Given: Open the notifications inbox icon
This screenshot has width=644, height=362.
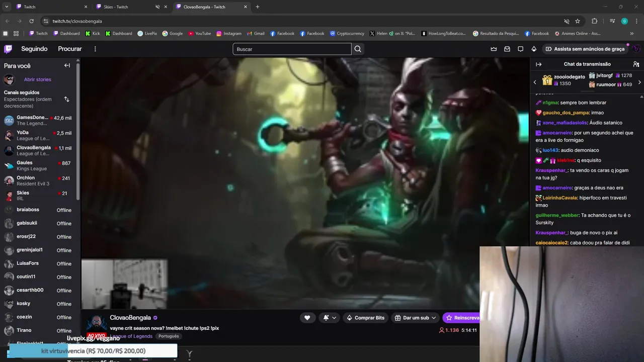Looking at the screenshot, I should pyautogui.click(x=507, y=49).
